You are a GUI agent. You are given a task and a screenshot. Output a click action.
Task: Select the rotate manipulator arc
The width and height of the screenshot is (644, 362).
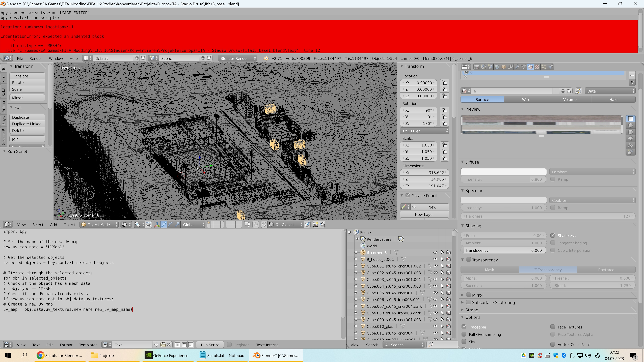tap(171, 225)
